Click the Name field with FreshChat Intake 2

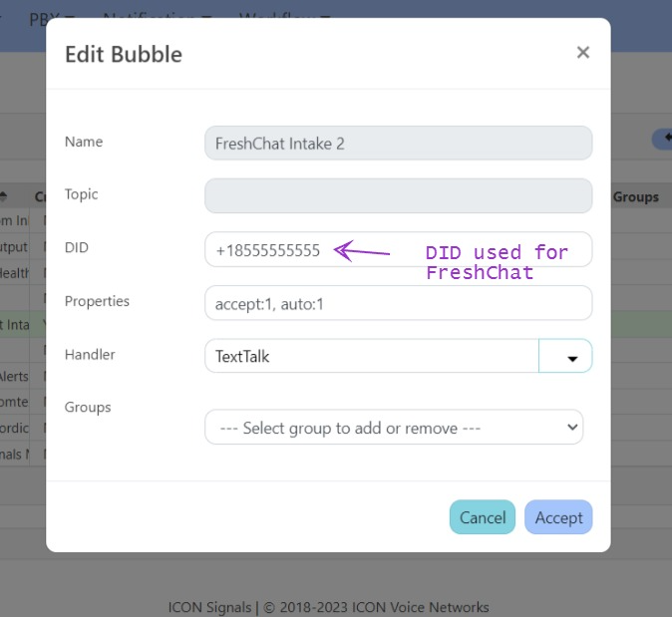pos(398,143)
